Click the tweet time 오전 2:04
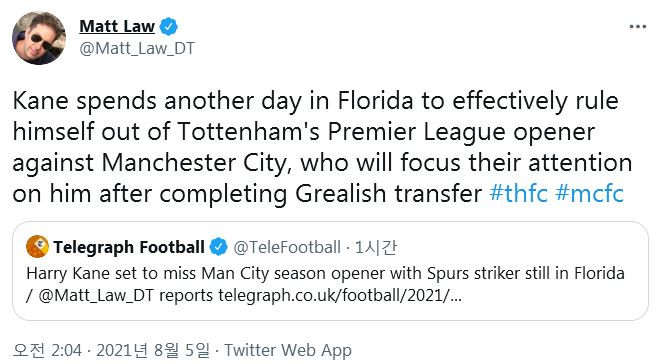 coord(47,350)
